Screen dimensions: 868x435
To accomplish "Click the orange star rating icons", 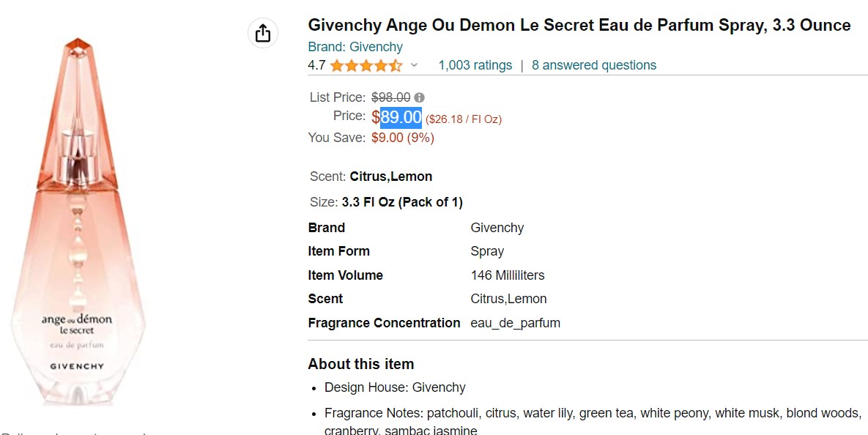I will pyautogui.click(x=366, y=66).
